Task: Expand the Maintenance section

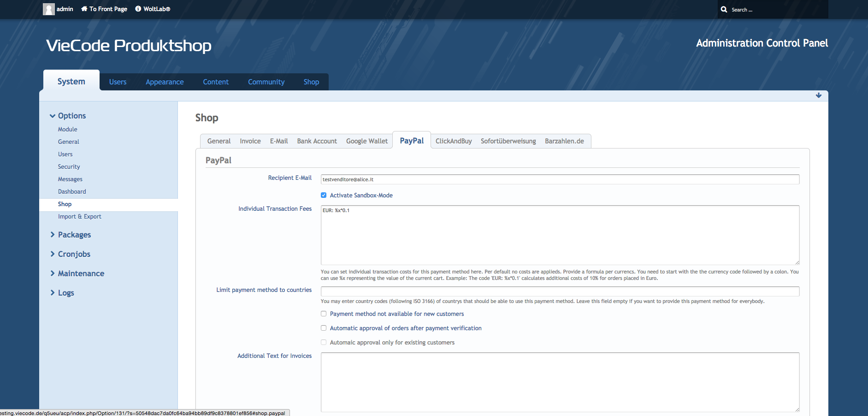Action: 53,273
